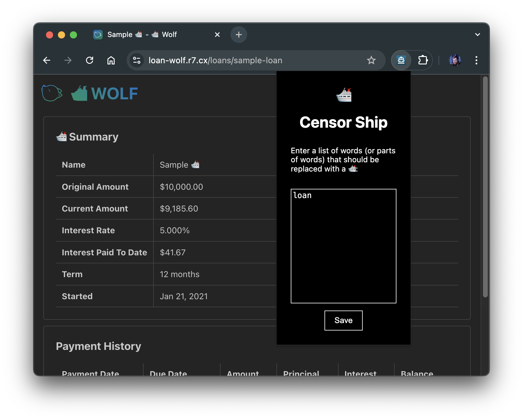Click the forward navigation arrow
The width and height of the screenshot is (523, 420).
point(68,60)
